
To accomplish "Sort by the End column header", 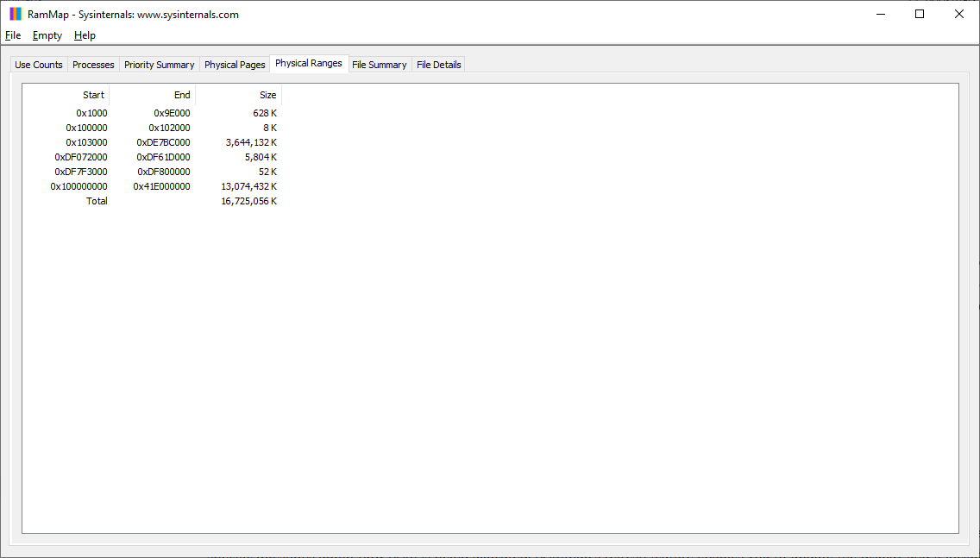I will [x=153, y=95].
